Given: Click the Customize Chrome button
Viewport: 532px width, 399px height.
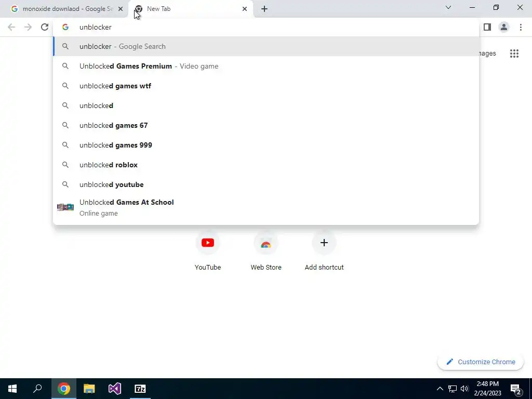Looking at the screenshot, I should coord(481,362).
